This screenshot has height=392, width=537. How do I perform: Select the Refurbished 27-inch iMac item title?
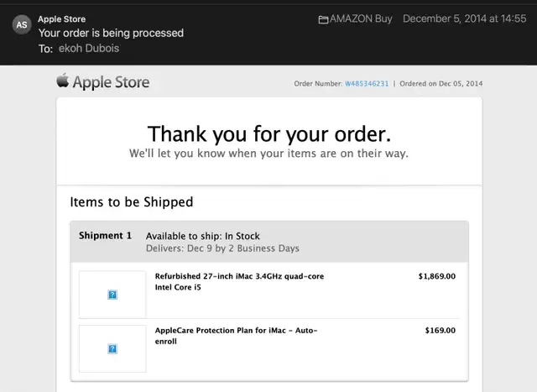point(239,282)
